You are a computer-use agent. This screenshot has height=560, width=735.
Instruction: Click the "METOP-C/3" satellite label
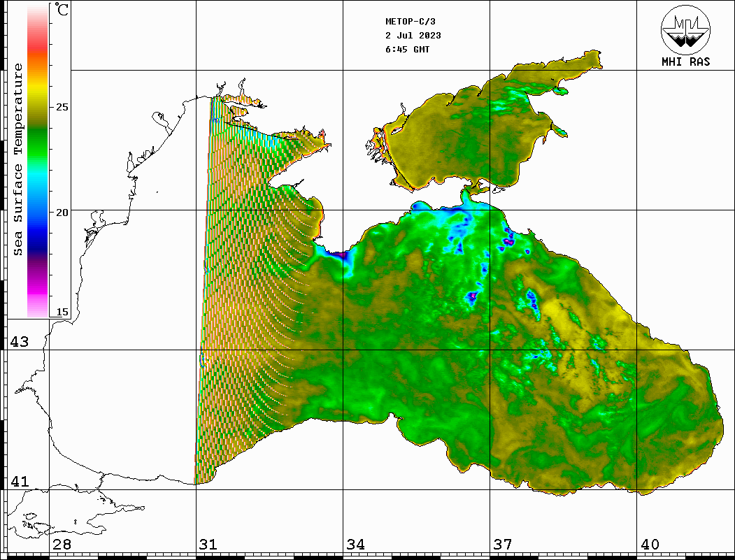[x=411, y=22]
